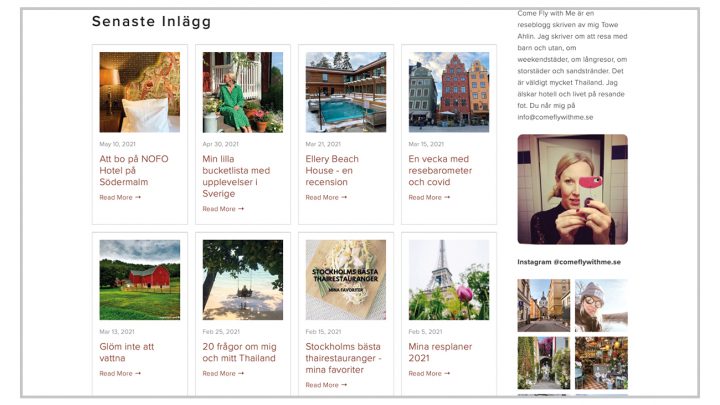720x405 pixels.
Task: Open 'En vecka med resebarometer och covid' post
Action: 440,170
